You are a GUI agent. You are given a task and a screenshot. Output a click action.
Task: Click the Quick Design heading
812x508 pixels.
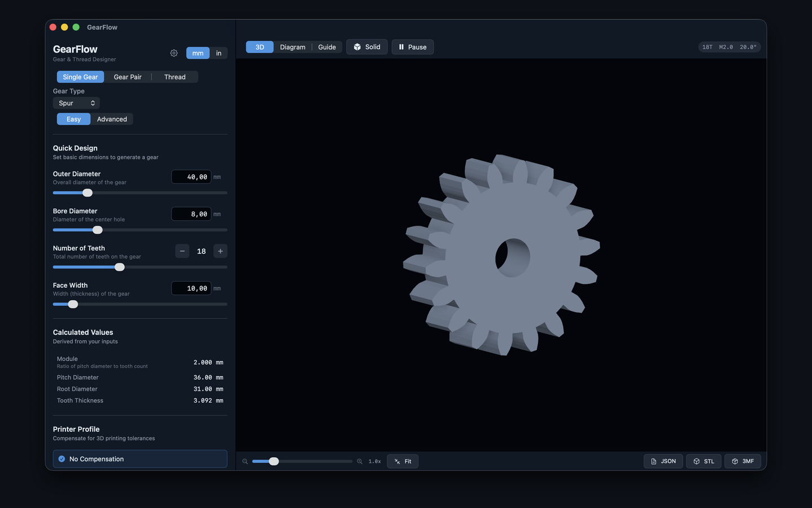click(x=75, y=148)
